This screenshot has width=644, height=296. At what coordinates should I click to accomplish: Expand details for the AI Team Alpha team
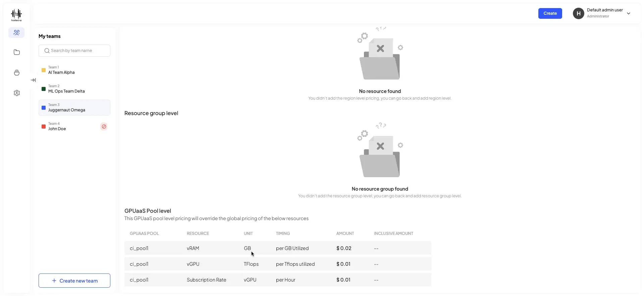[67, 70]
